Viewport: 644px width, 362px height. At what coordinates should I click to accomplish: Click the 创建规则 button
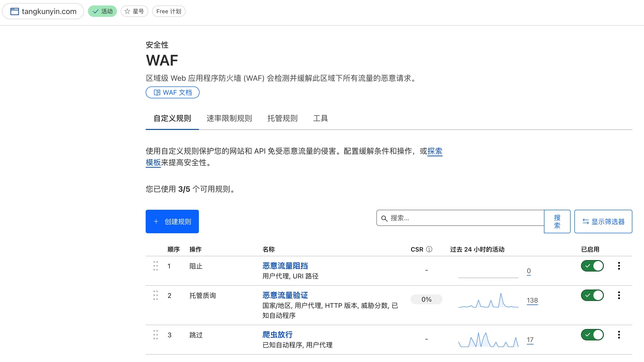click(172, 221)
